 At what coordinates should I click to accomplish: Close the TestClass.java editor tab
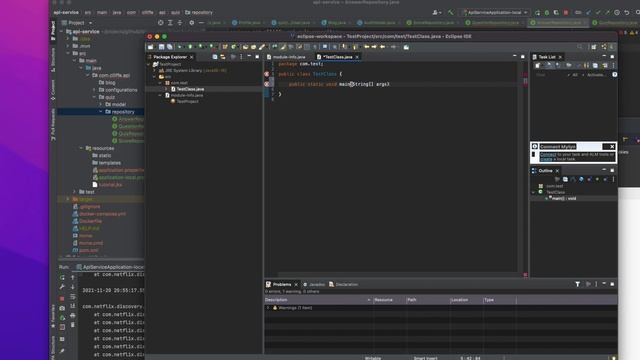coord(357,57)
